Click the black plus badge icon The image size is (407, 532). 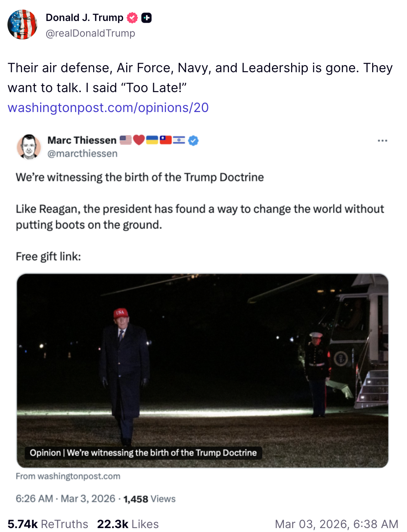click(146, 18)
